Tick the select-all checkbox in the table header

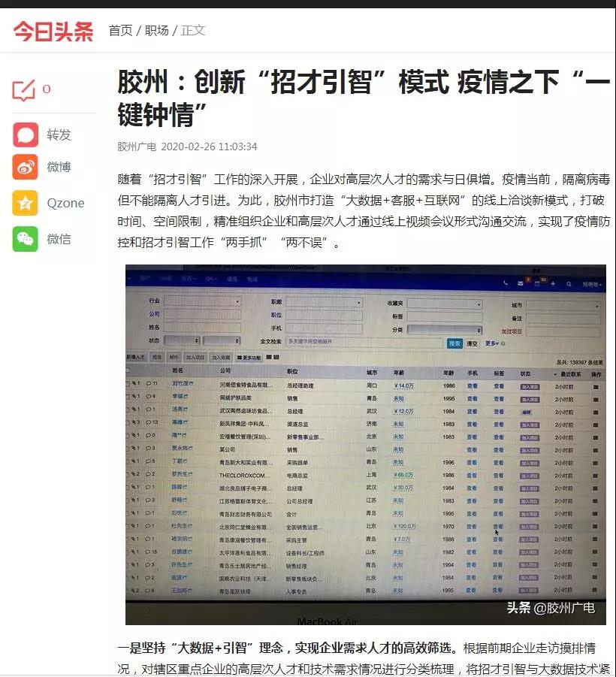pyautogui.click(x=128, y=371)
